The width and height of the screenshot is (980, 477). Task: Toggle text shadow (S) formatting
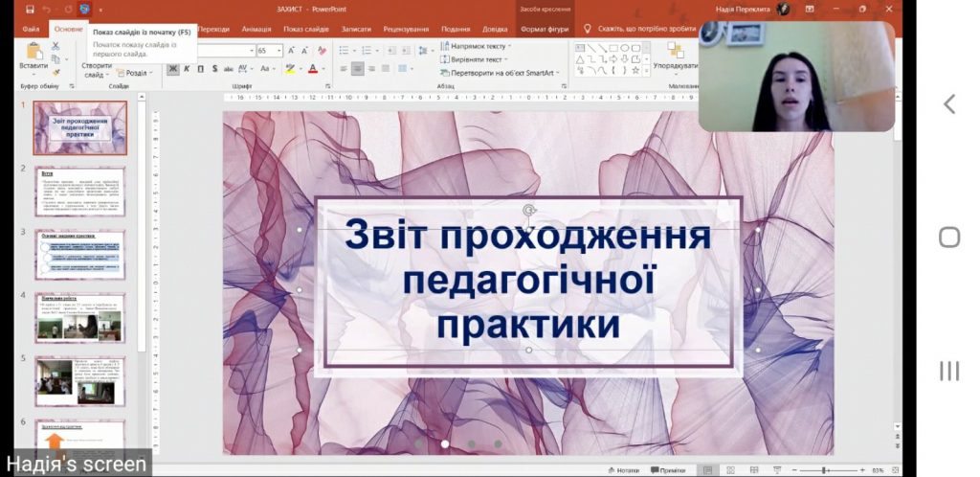pos(214,69)
